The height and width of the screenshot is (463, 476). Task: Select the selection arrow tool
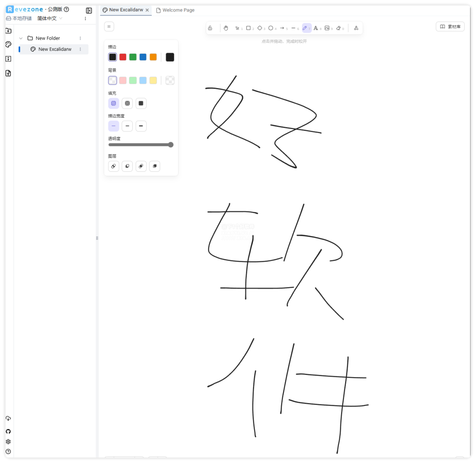click(237, 28)
